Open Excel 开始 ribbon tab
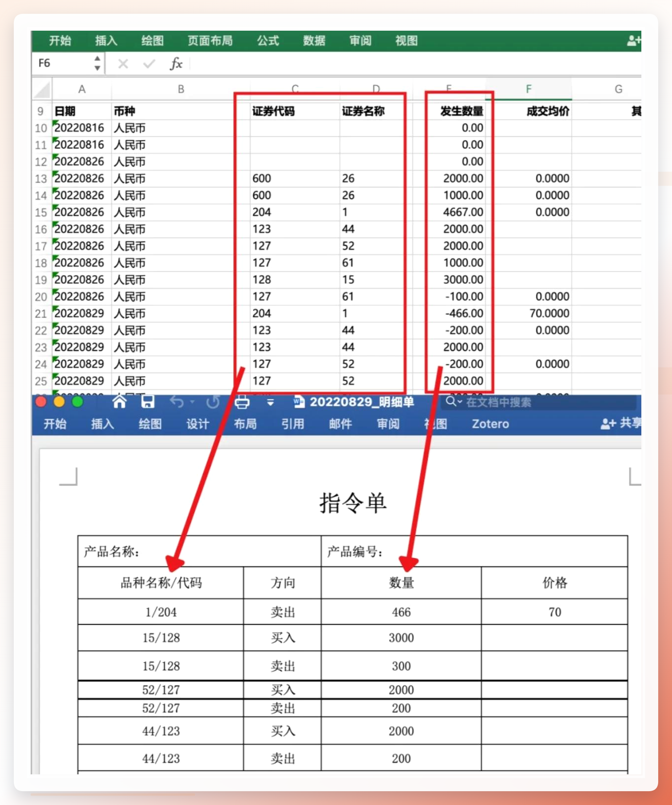 click(x=60, y=41)
